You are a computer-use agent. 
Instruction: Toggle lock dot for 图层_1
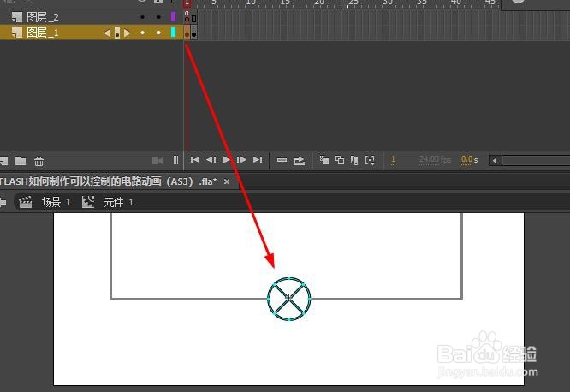coord(159,33)
